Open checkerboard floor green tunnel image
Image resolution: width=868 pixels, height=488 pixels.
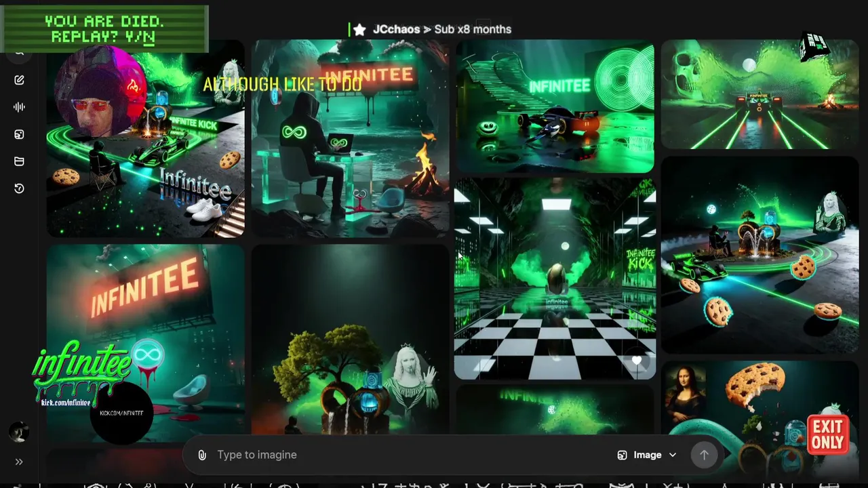coord(555,279)
